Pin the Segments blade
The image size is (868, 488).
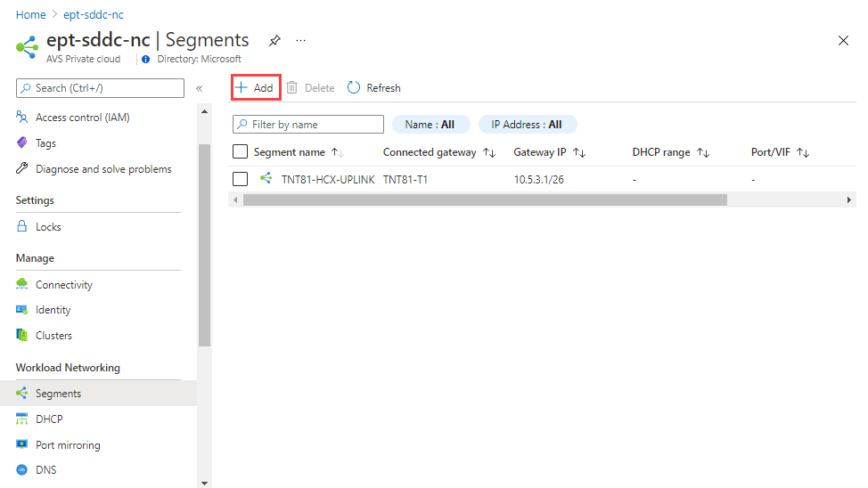pyautogui.click(x=274, y=40)
